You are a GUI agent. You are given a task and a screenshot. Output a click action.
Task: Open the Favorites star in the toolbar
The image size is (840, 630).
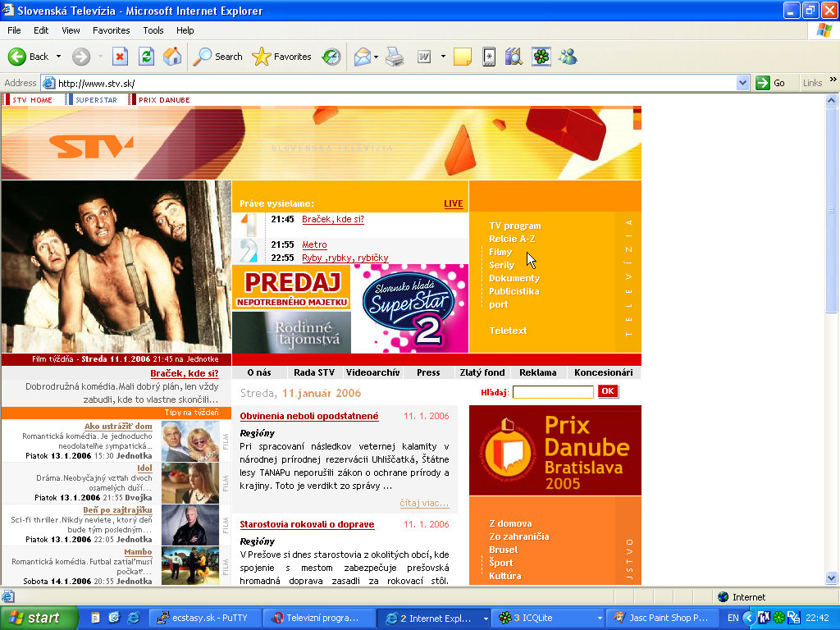tap(281, 57)
